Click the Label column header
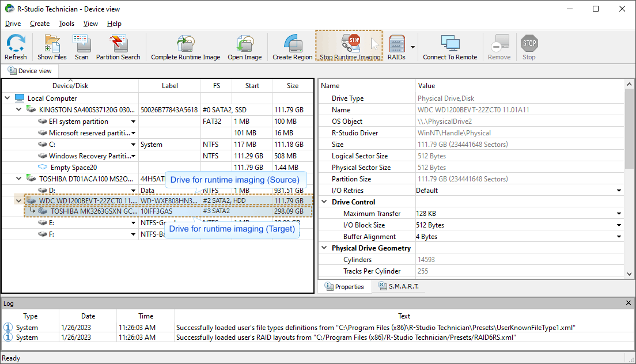Image resolution: width=636 pixels, height=364 pixels. [169, 85]
